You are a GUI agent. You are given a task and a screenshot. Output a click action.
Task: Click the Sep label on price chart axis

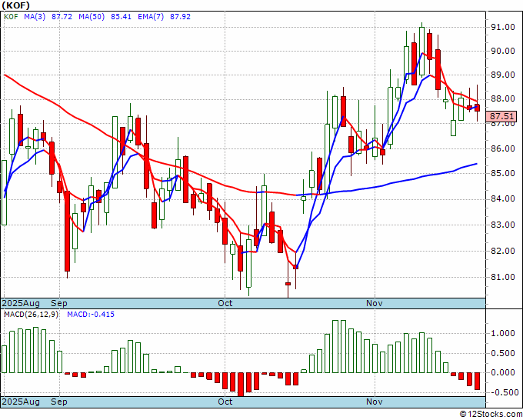click(59, 303)
